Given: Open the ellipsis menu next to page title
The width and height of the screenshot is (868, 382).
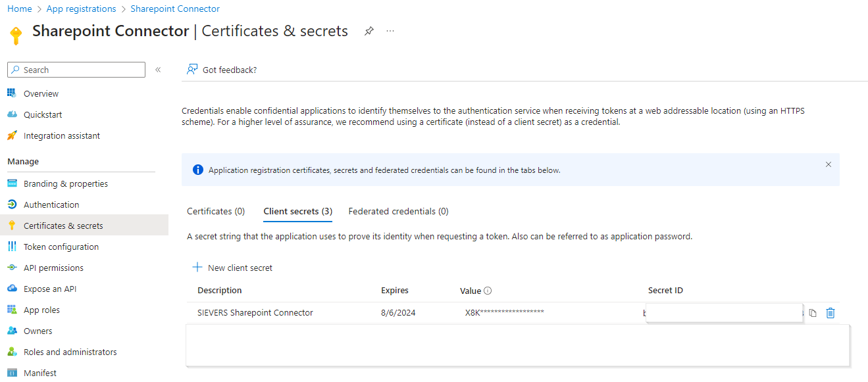Looking at the screenshot, I should [x=390, y=31].
